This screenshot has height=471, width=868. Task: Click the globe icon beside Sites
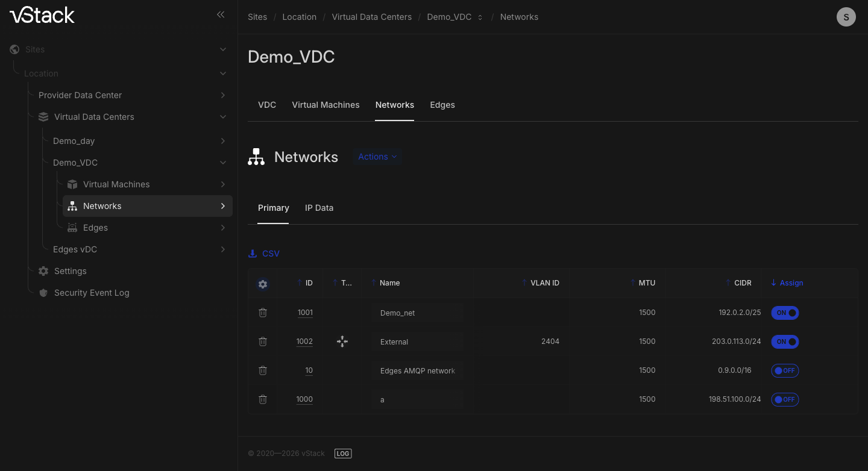14,49
